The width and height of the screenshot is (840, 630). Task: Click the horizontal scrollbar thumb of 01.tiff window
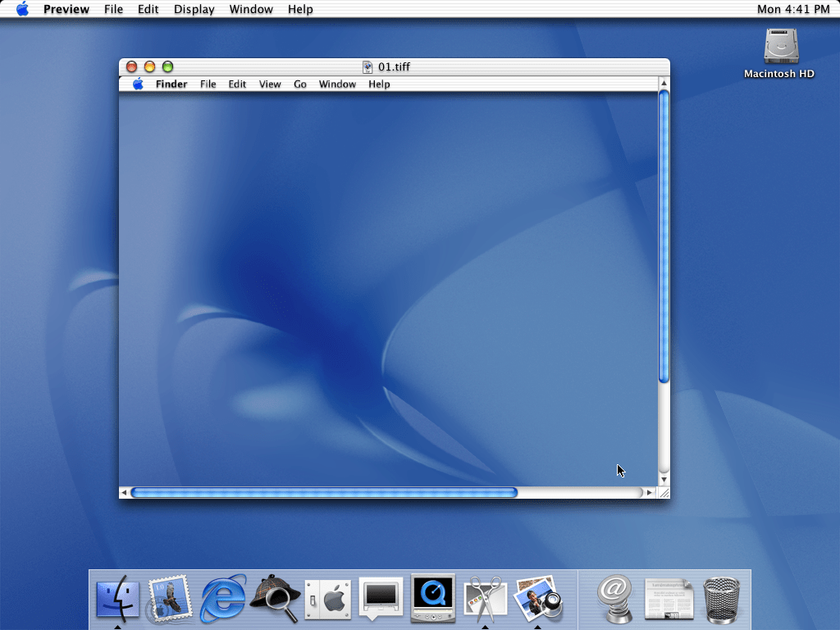pyautogui.click(x=324, y=492)
